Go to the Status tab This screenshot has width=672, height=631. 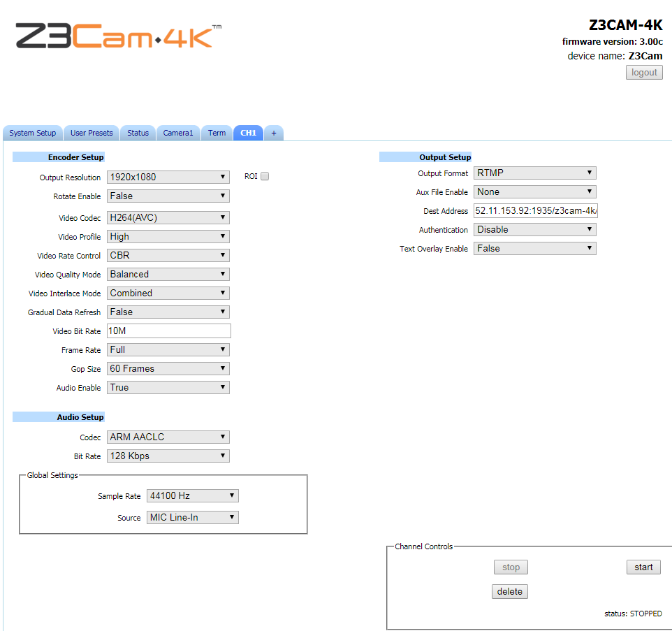tap(138, 133)
